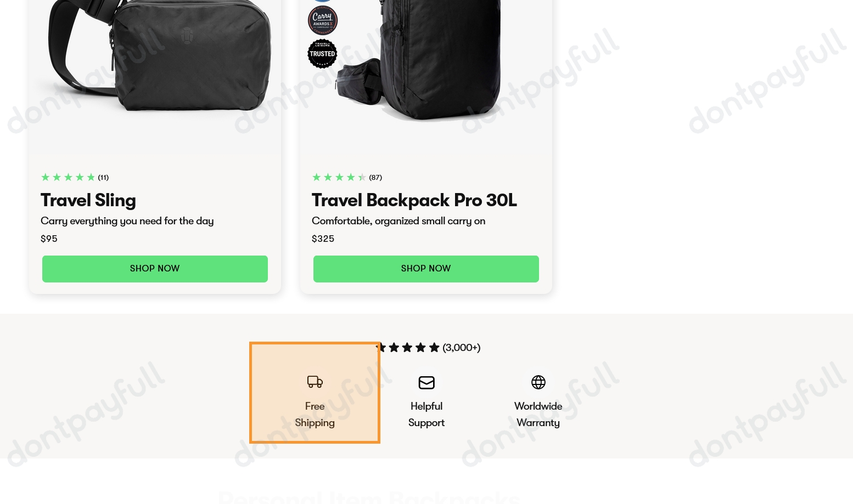The image size is (853, 504).
Task: Open the Travel Backpack Pro reviews via (87) count
Action: click(x=375, y=177)
